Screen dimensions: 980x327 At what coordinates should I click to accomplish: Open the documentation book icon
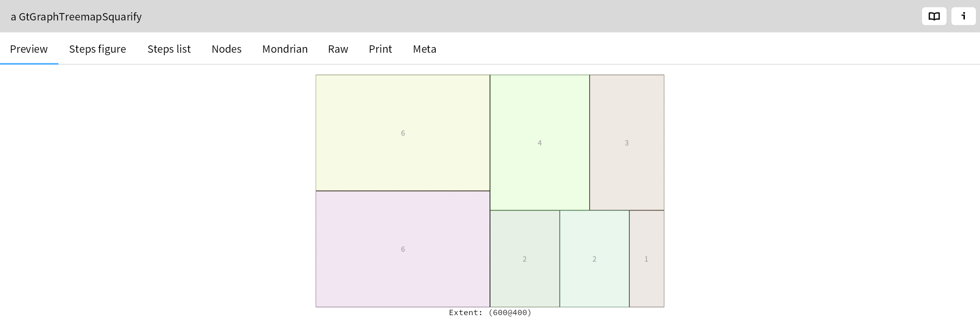tap(934, 16)
